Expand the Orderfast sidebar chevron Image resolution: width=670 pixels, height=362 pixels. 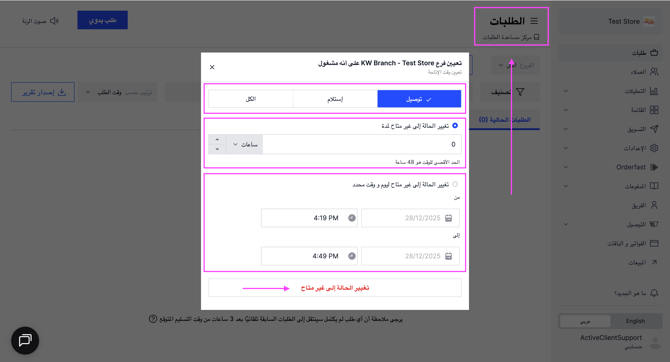tap(566, 167)
